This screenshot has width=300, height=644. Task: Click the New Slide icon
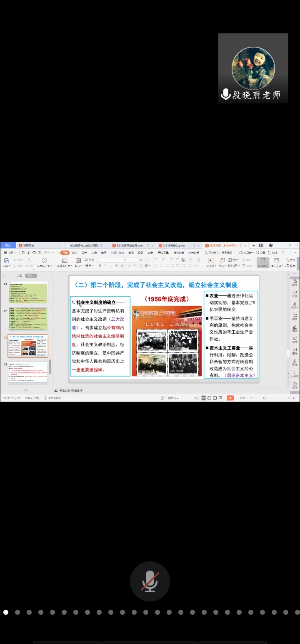pyautogui.click(x=65, y=261)
